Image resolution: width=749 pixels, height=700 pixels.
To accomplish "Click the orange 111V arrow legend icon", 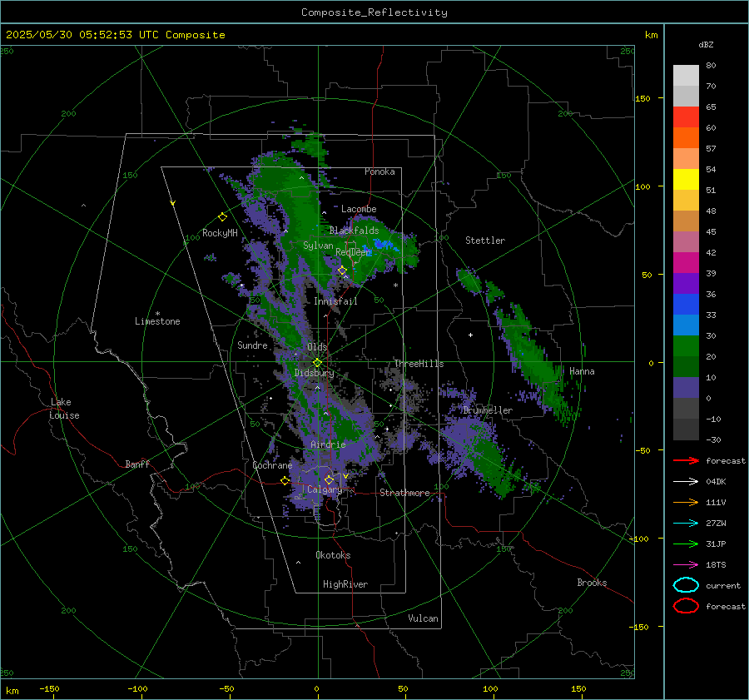I will [686, 502].
